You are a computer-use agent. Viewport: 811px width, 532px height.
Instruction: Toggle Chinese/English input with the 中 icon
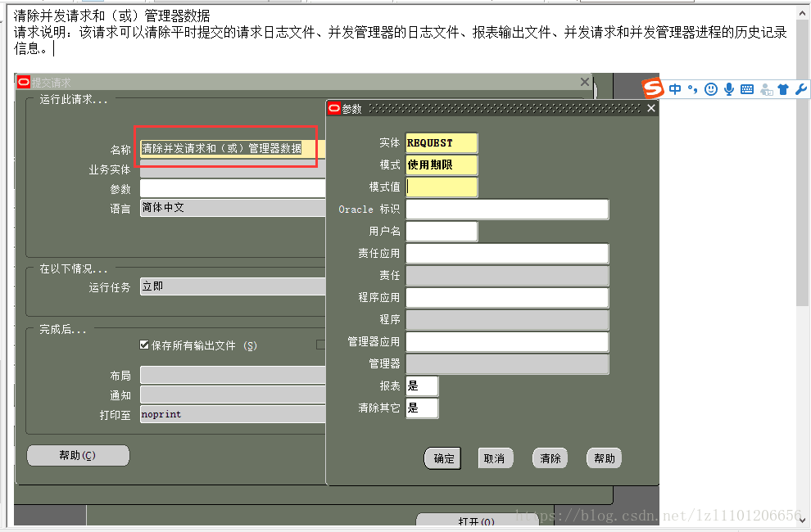tap(676, 89)
